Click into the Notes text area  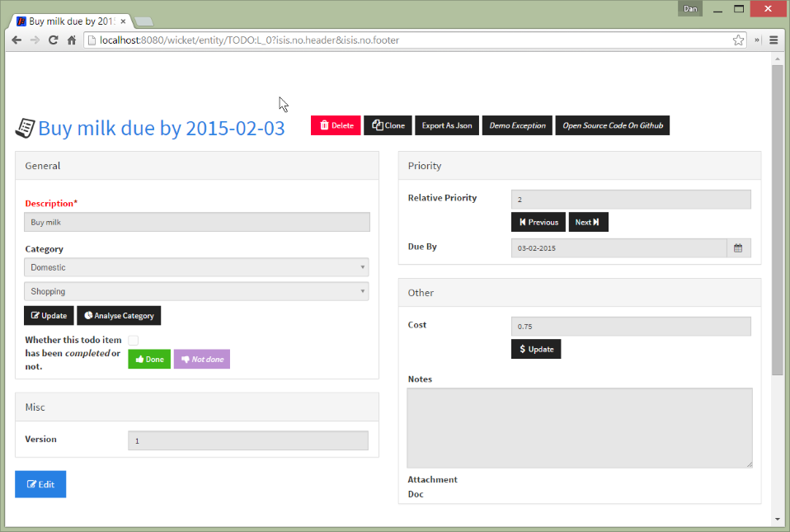(x=579, y=427)
